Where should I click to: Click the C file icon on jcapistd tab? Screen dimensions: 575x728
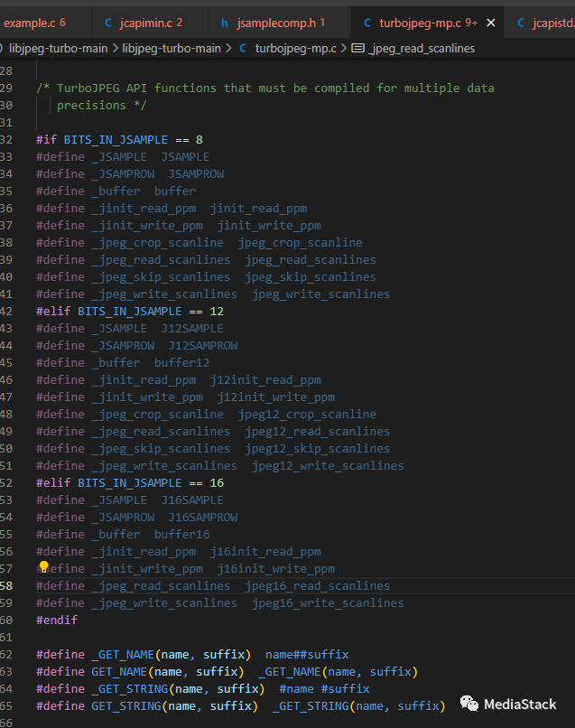[523, 22]
